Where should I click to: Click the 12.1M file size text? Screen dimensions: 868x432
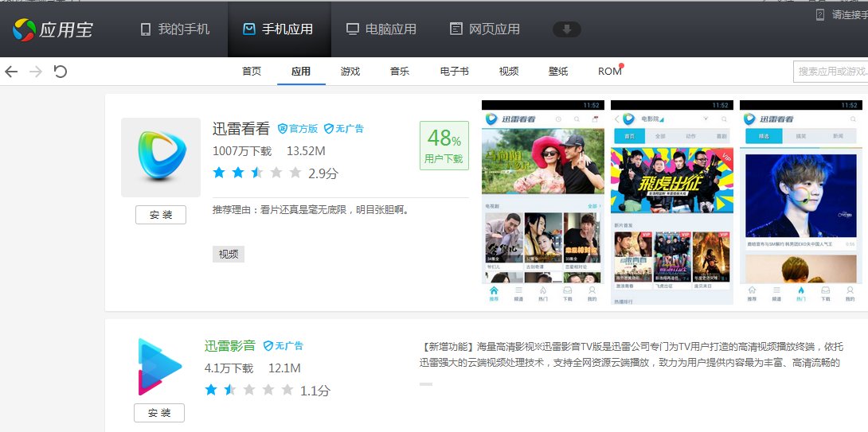point(284,368)
